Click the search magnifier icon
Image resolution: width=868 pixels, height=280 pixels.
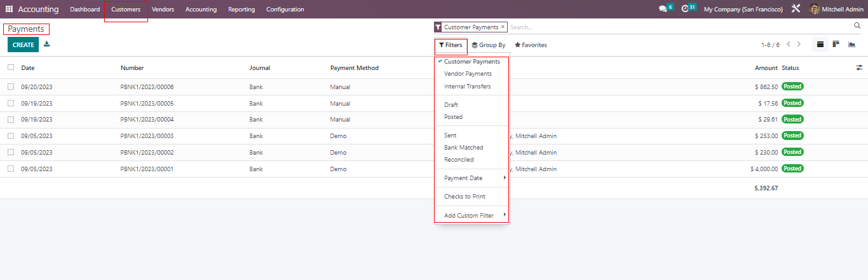coord(857,26)
